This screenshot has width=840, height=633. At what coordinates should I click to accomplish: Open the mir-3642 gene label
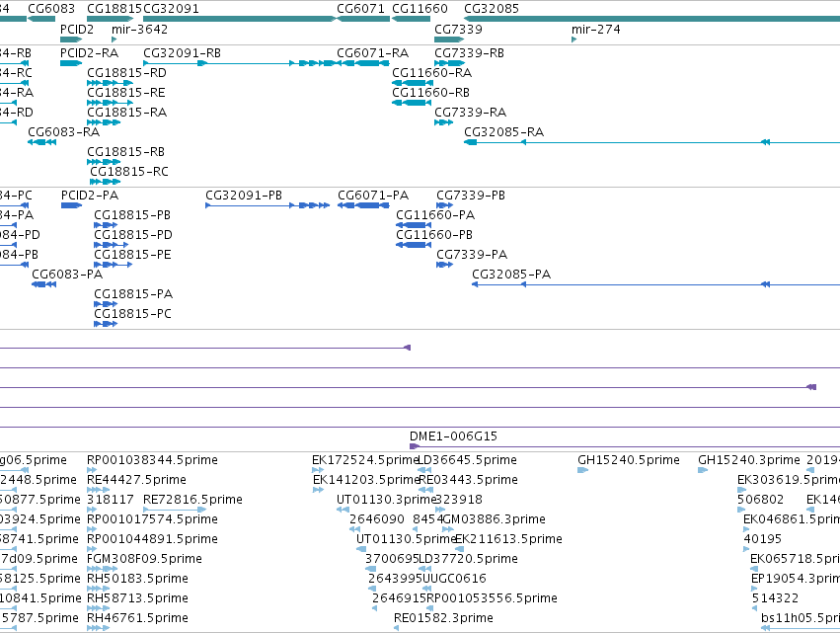click(139, 29)
